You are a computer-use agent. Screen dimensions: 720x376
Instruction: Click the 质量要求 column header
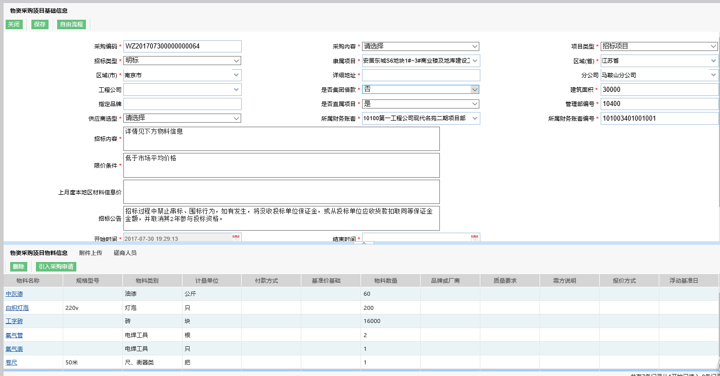point(510,281)
